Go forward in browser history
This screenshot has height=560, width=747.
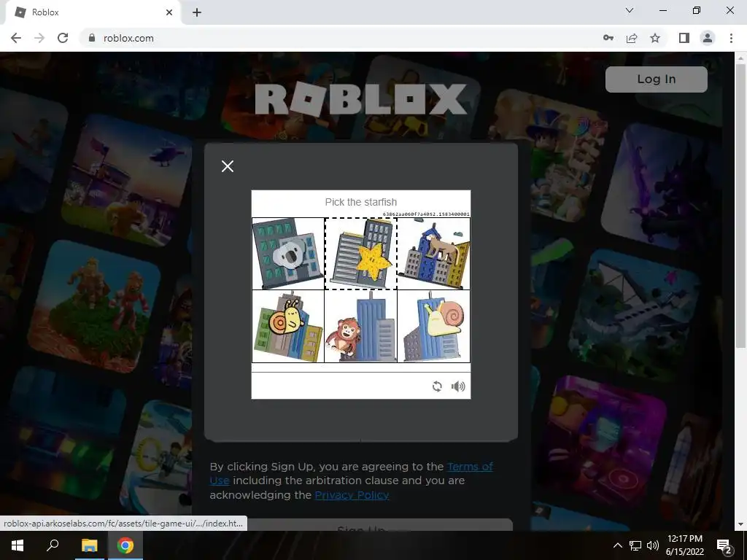[x=39, y=38]
